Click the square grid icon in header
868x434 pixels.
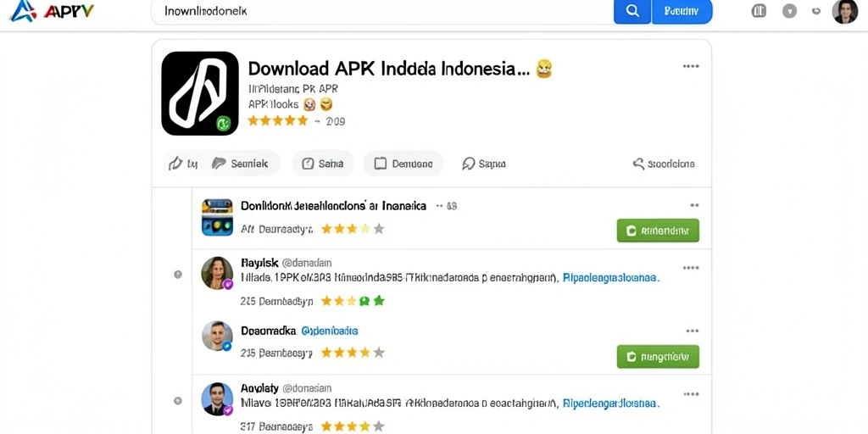[x=759, y=11]
